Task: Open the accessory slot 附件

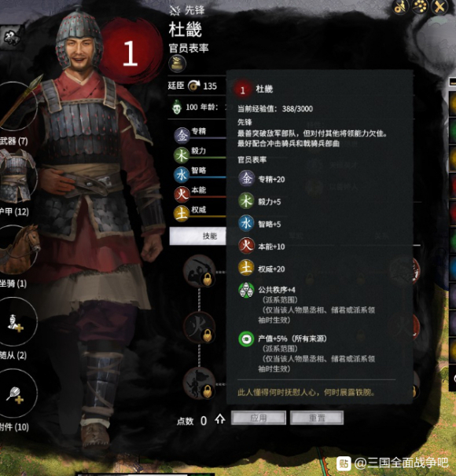Action: click(x=17, y=394)
